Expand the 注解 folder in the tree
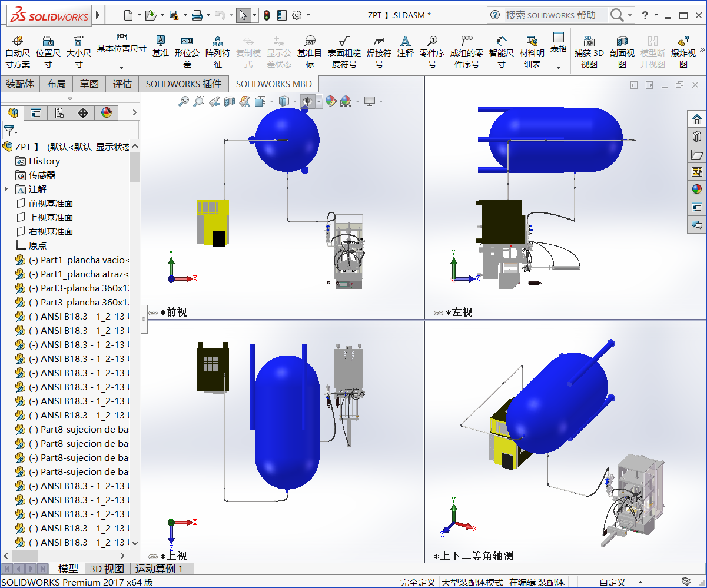 coord(6,188)
